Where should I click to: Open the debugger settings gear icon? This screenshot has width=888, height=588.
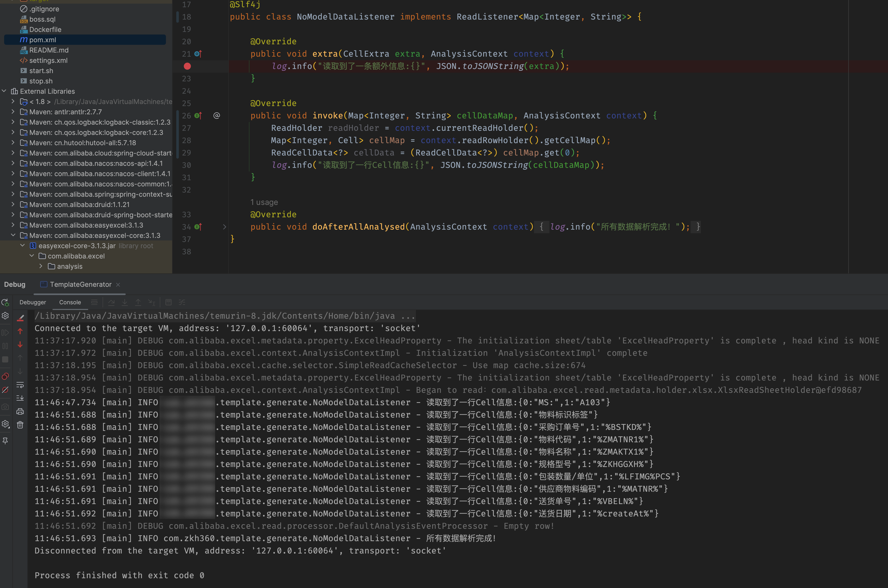click(x=5, y=316)
